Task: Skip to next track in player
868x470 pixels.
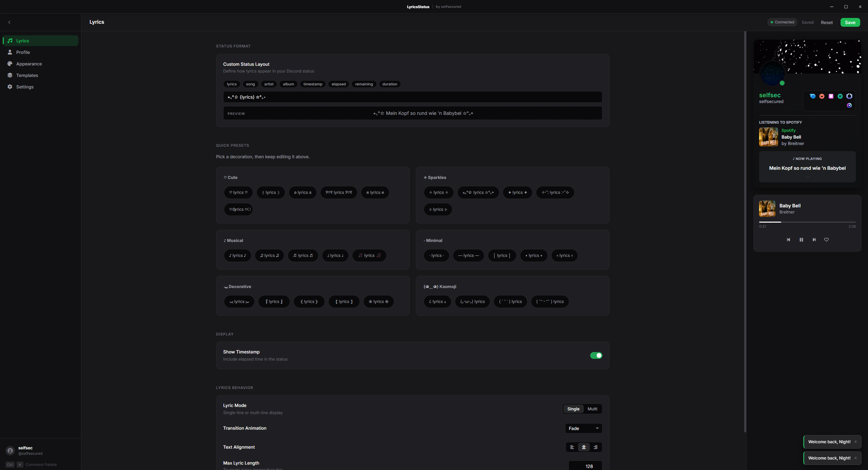Action: tap(814, 240)
